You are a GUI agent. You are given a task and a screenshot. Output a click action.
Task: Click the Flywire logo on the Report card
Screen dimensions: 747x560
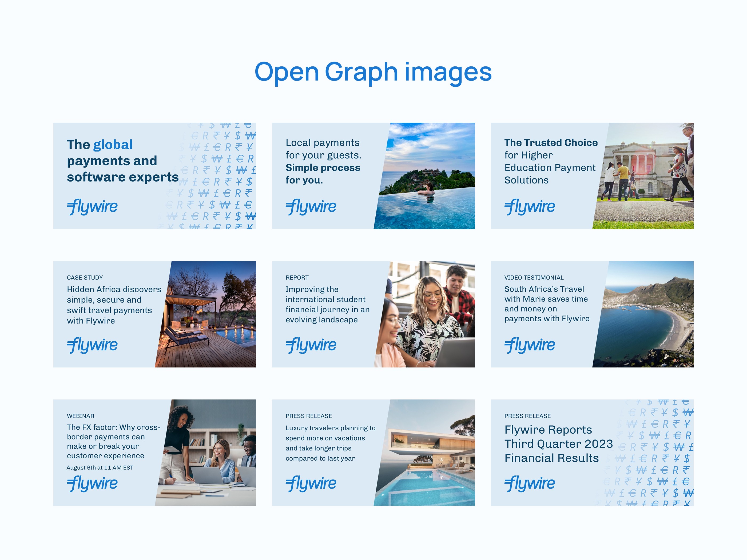311,345
